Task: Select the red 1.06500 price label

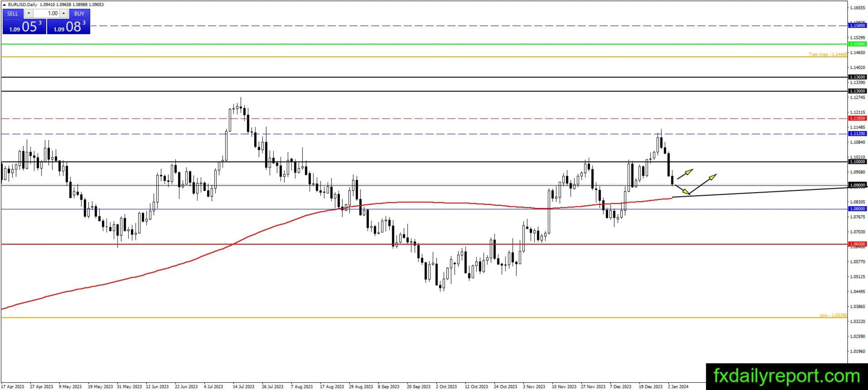Action: [x=857, y=244]
